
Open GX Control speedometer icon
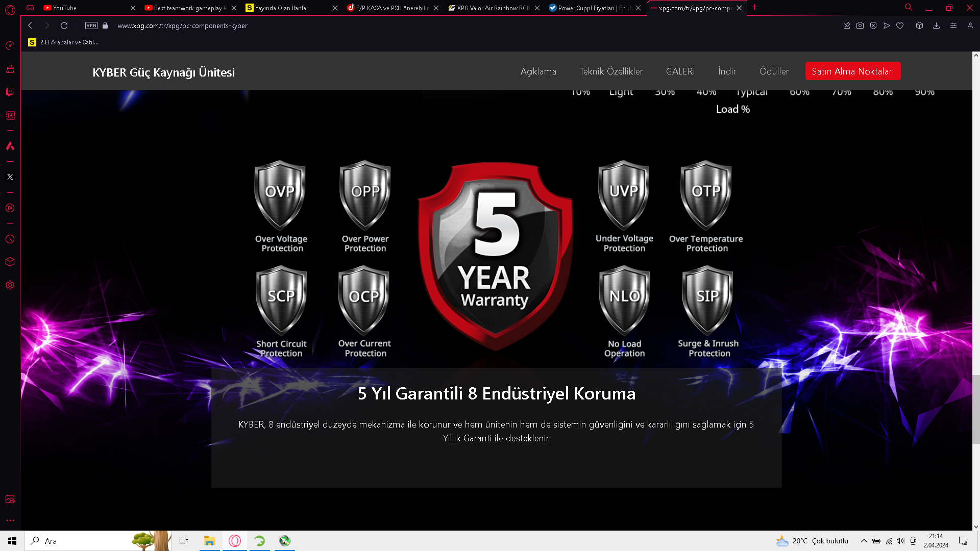[x=10, y=46]
